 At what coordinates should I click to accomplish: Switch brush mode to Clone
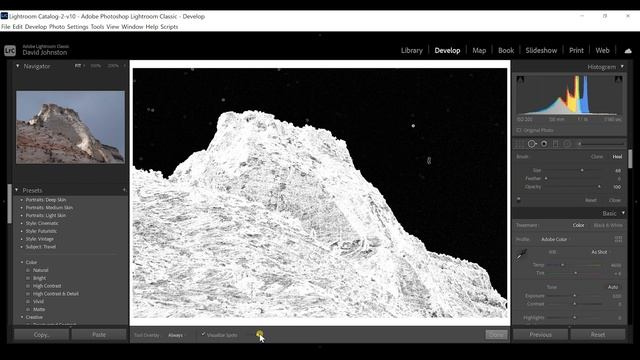[597, 157]
